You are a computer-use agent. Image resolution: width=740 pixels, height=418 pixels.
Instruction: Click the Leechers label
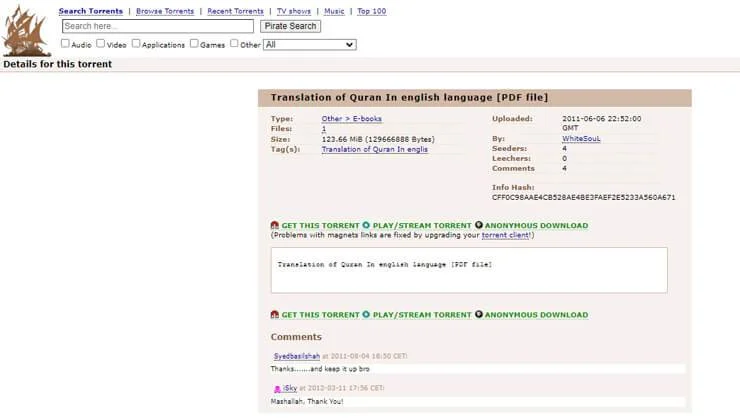point(511,159)
